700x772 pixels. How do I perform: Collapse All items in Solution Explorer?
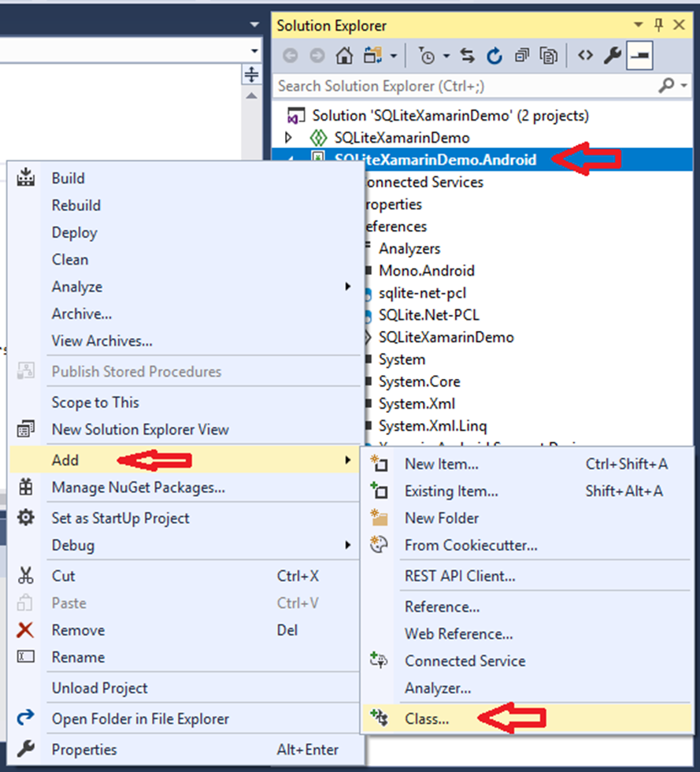tap(522, 56)
